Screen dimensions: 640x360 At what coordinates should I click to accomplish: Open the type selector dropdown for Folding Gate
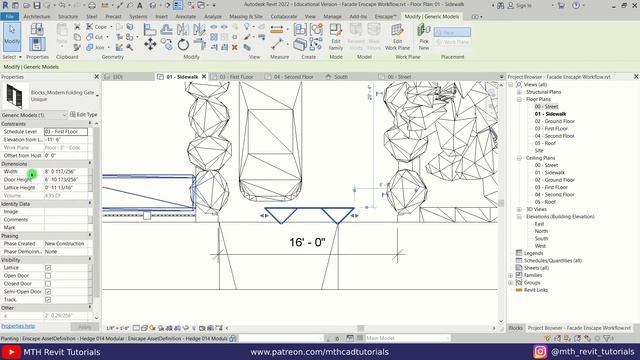pyautogui.click(x=97, y=96)
